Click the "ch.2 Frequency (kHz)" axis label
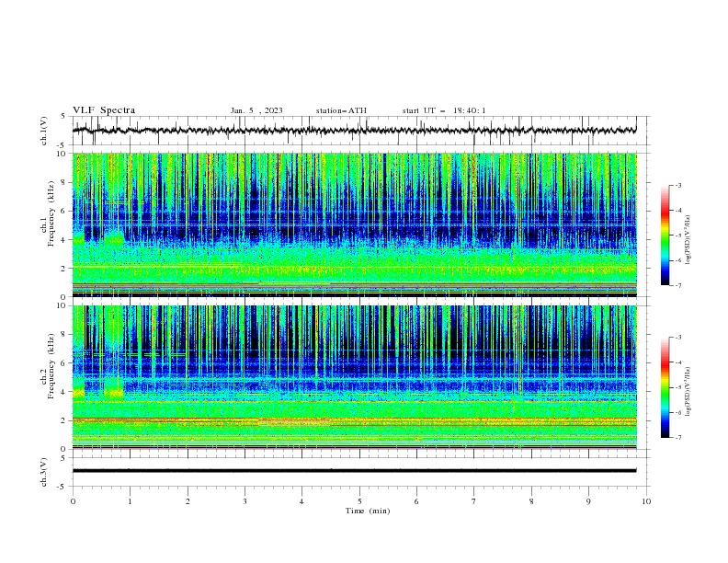This screenshot has width=728, height=563. 48,366
